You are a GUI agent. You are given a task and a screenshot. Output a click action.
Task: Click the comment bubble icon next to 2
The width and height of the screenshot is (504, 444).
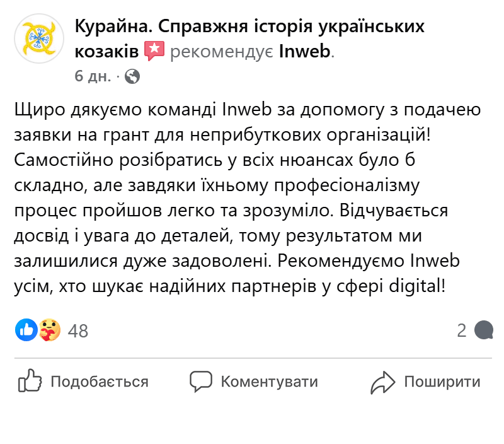tap(483, 329)
